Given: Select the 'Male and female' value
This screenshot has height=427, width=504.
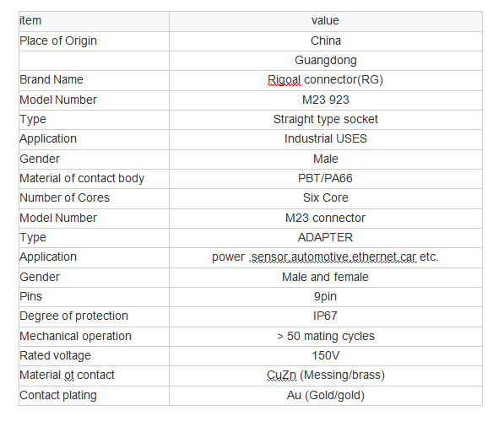Looking at the screenshot, I should (x=325, y=278).
